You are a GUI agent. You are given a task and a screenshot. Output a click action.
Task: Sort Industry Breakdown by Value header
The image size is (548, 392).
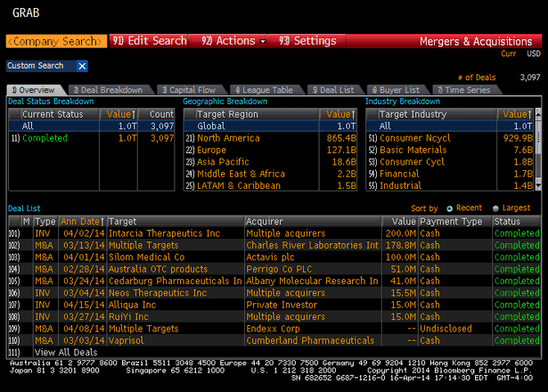[515, 114]
